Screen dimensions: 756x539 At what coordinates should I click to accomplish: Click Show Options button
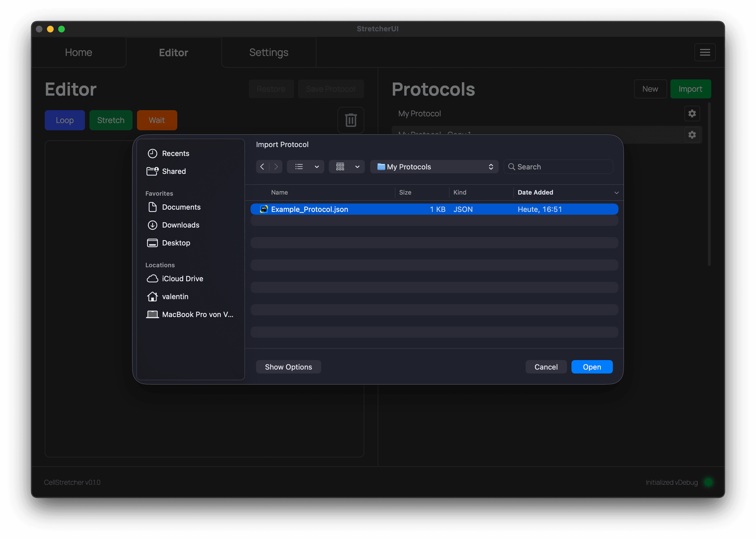[289, 367]
